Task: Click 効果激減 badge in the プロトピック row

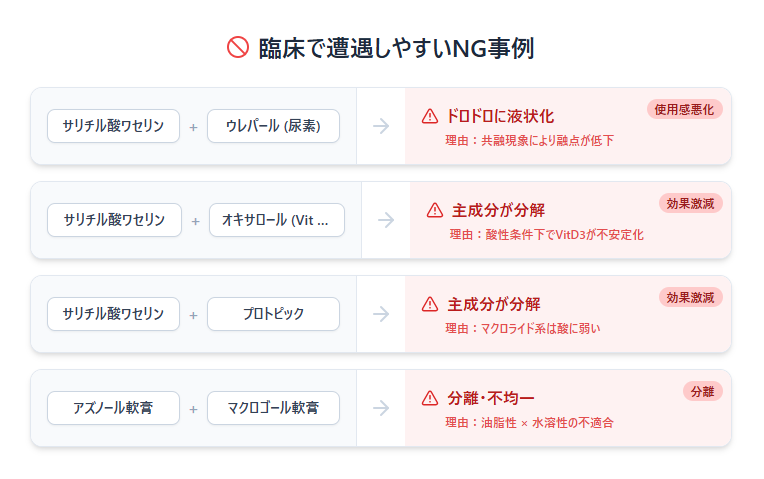Action: 690,297
